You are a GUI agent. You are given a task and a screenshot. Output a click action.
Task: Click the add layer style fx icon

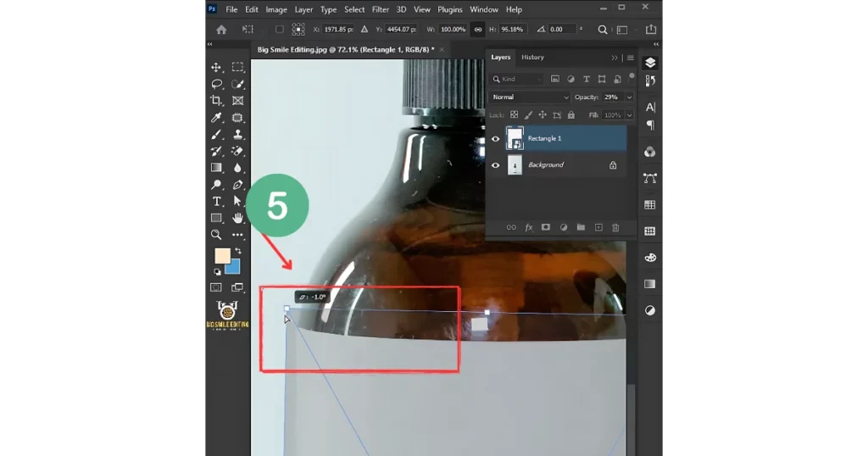click(529, 227)
